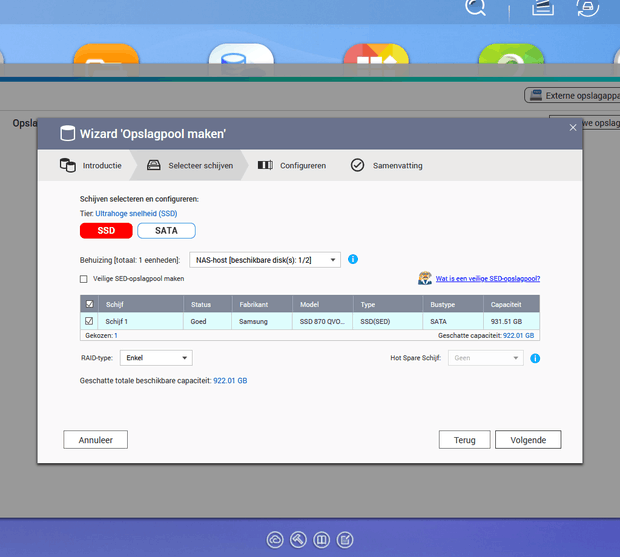This screenshot has width=620, height=557.
Task: Click the SED helper mascot icon
Action: point(425,278)
